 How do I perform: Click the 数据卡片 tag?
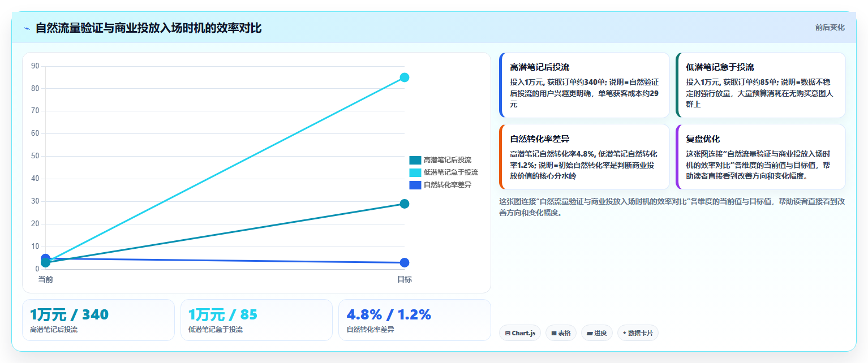(638, 333)
